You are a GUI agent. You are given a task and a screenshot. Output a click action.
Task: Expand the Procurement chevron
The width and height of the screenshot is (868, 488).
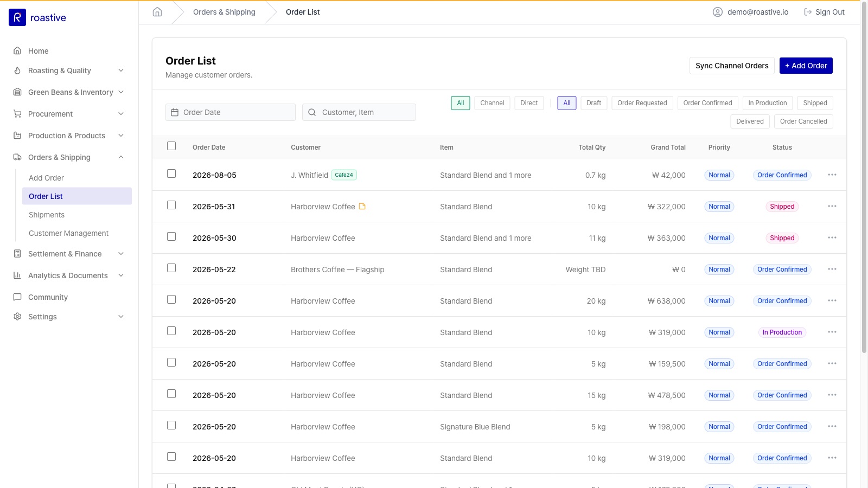click(x=121, y=114)
